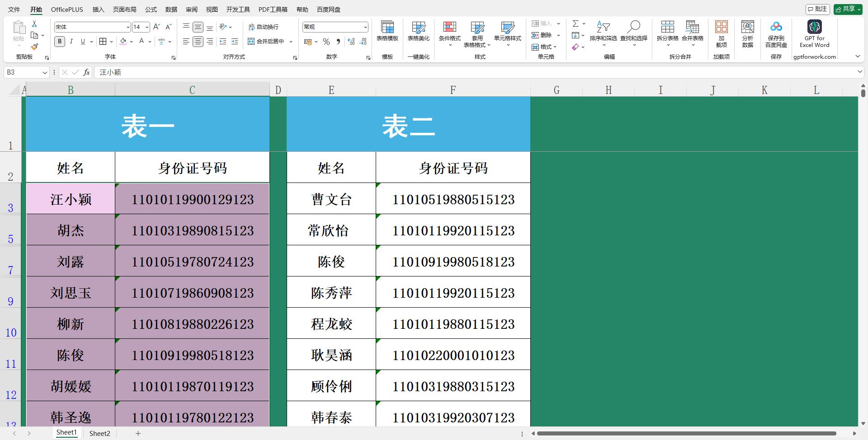The image size is (868, 440).
Task: Click Increase Font Size icon
Action: (x=156, y=27)
